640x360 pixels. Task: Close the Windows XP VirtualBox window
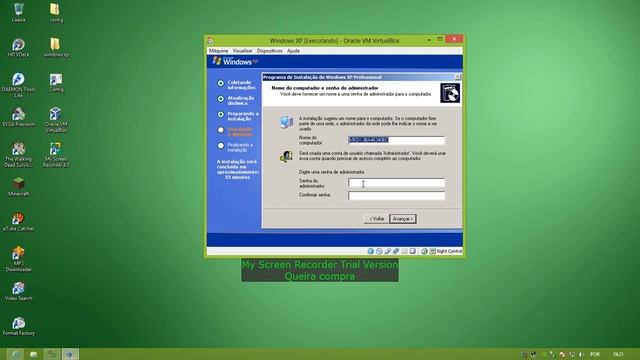tap(454, 39)
